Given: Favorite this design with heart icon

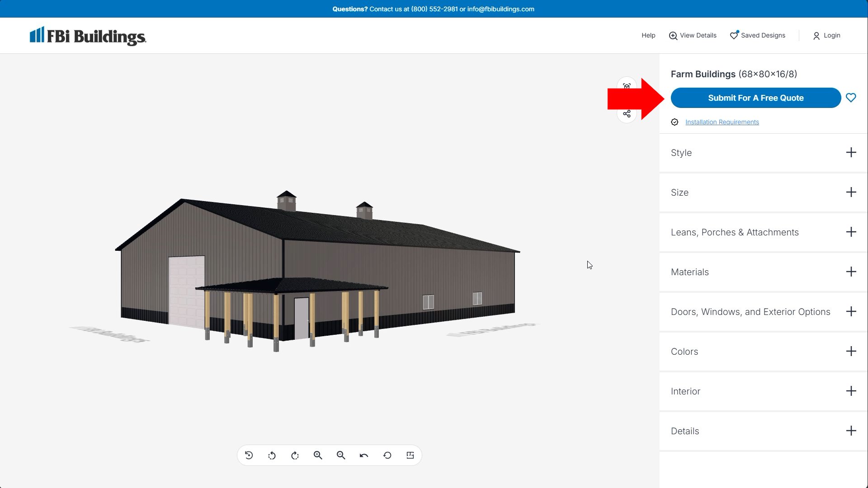Looking at the screenshot, I should [851, 98].
